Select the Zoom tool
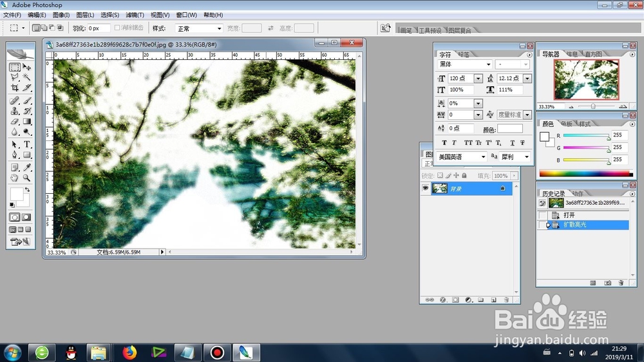The height and width of the screenshot is (362, 644). coord(26,178)
